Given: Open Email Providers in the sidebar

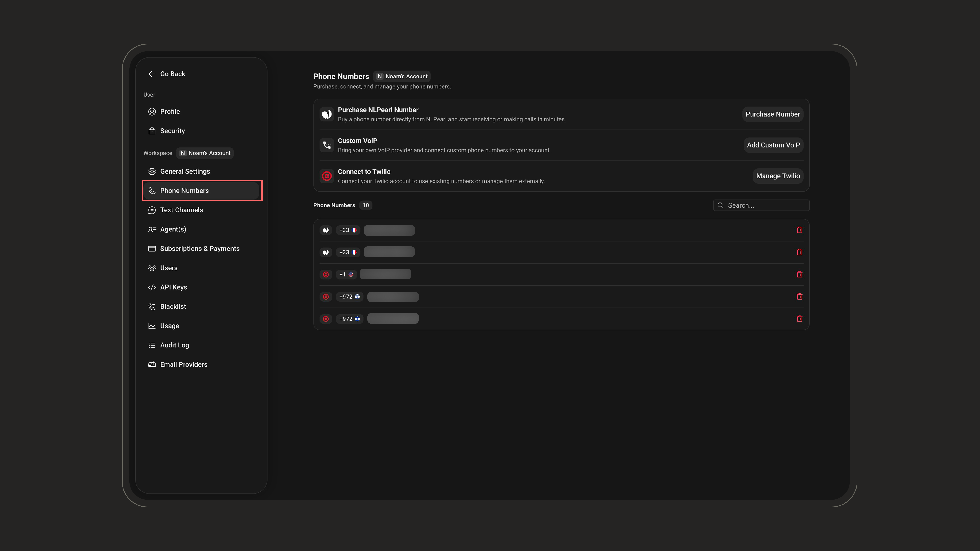Looking at the screenshot, I should click(201, 364).
